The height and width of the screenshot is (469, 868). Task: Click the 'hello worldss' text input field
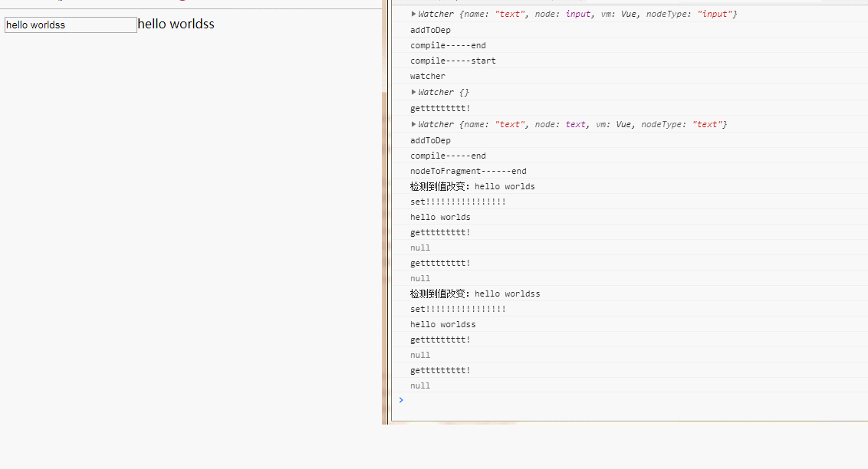pyautogui.click(x=71, y=25)
